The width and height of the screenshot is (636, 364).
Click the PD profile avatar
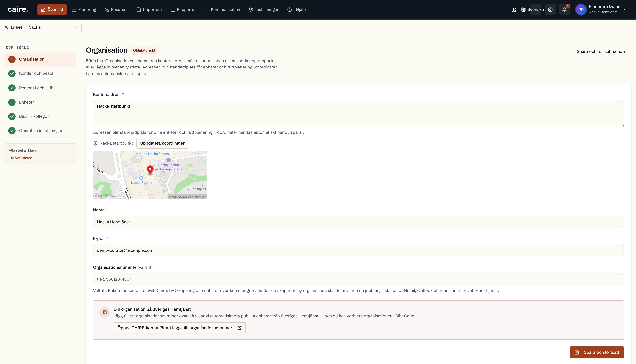tap(581, 9)
